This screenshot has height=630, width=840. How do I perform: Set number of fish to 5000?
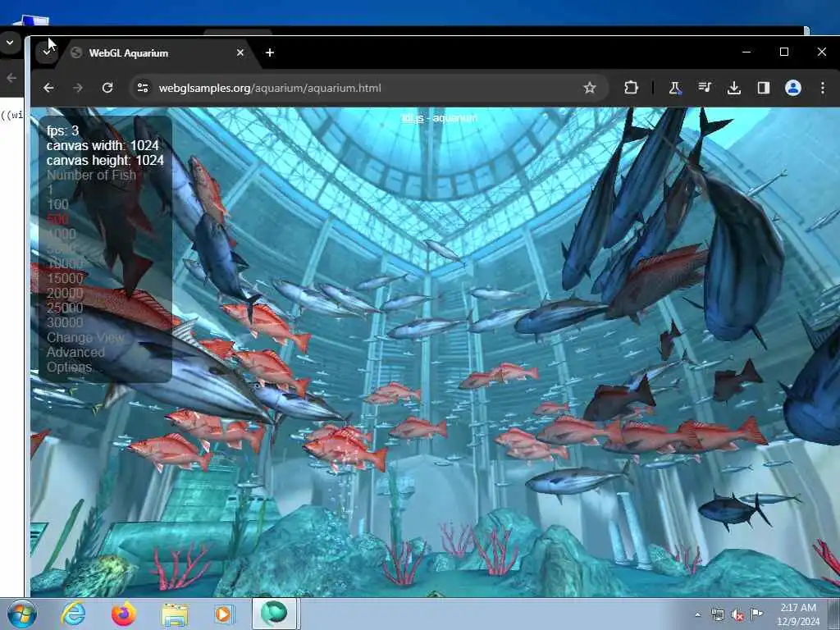62,249
